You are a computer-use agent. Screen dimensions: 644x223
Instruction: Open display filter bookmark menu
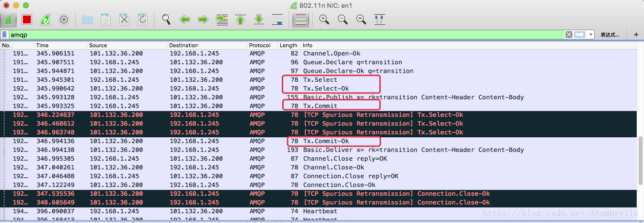coord(4,35)
